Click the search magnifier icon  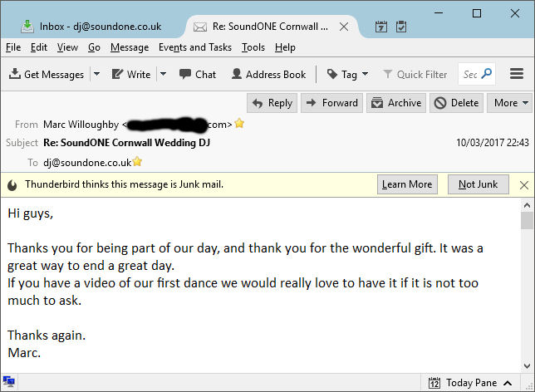(486, 73)
